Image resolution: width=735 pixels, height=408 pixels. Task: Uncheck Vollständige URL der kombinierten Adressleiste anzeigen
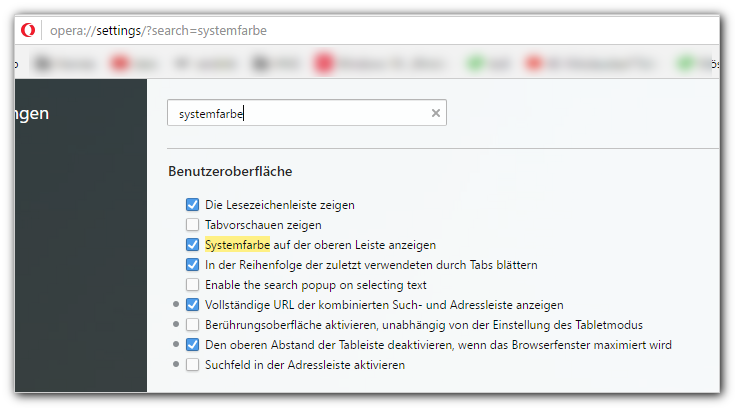tap(192, 305)
